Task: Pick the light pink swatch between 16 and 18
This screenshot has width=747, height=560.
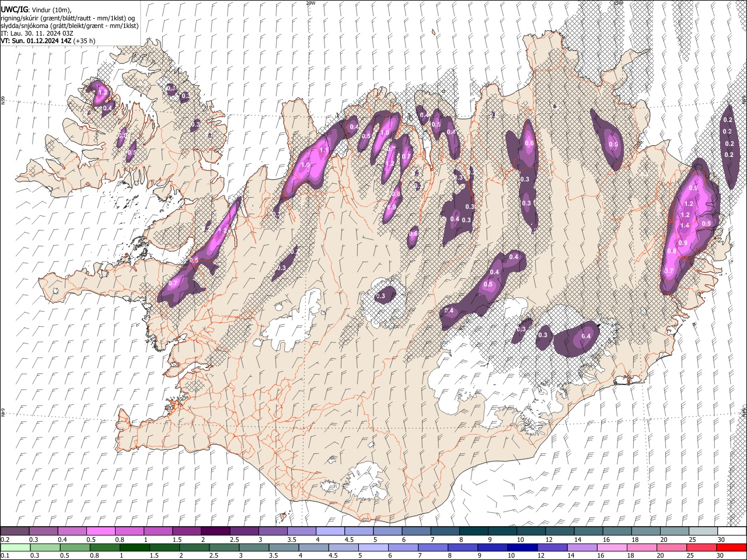Action: point(613,547)
